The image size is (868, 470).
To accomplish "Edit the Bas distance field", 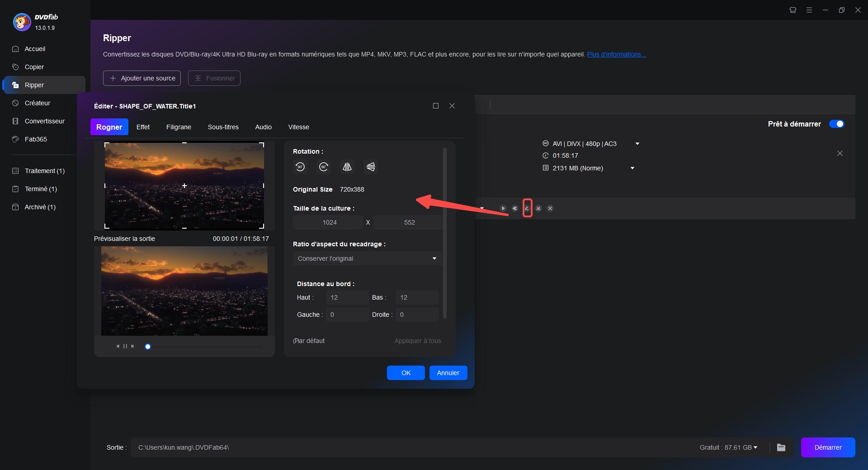I will tap(417, 297).
